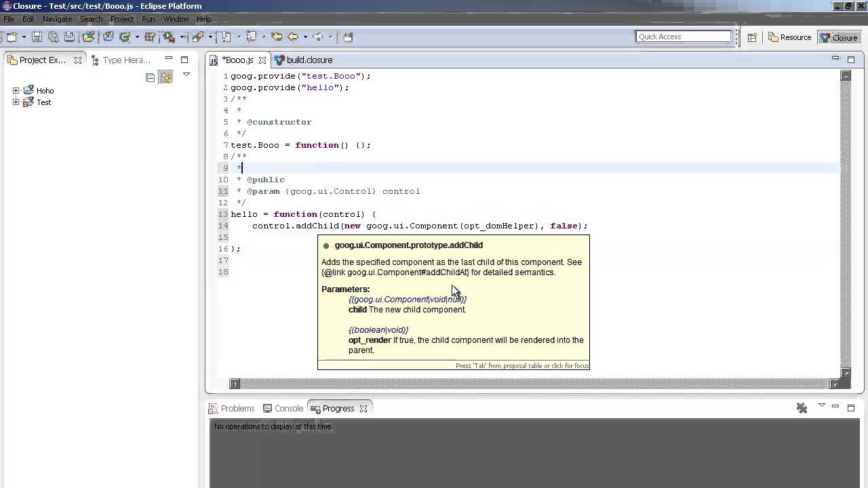Switch to the Resource perspective

click(x=790, y=37)
